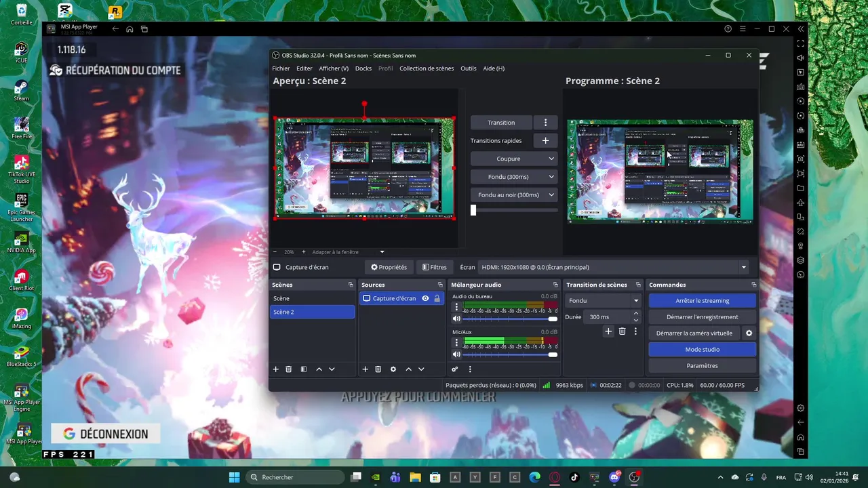
Task: Select Scène in scenes list
Action: pyautogui.click(x=313, y=298)
